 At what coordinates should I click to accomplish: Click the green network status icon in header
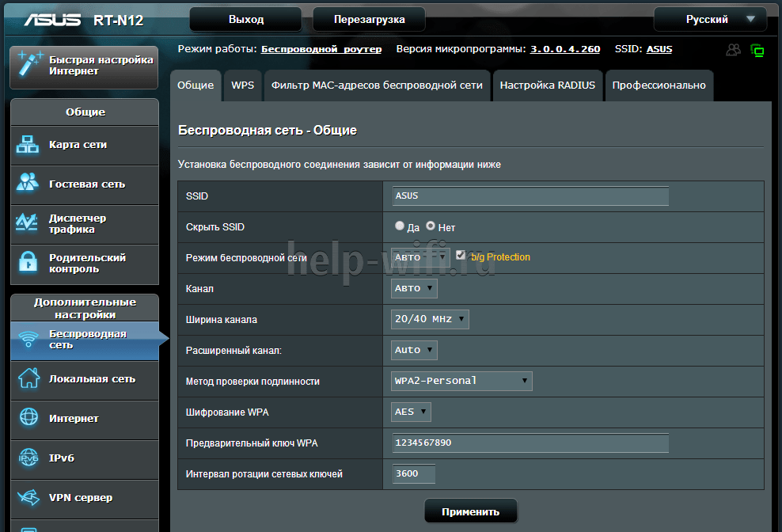(x=757, y=51)
